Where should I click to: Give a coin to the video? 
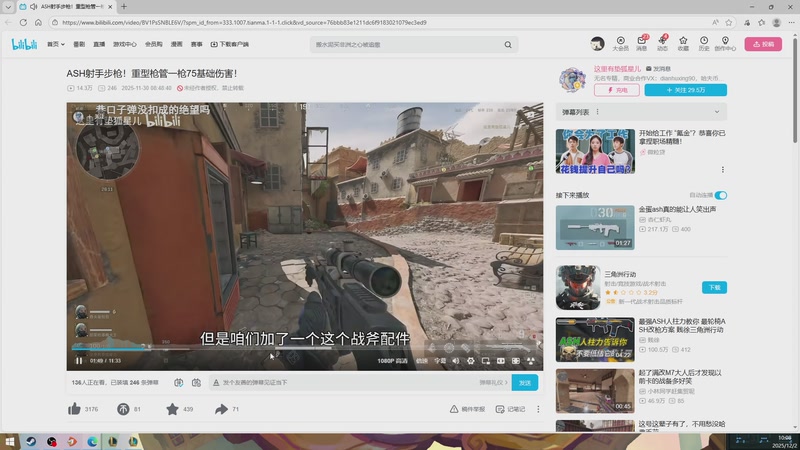coord(123,409)
